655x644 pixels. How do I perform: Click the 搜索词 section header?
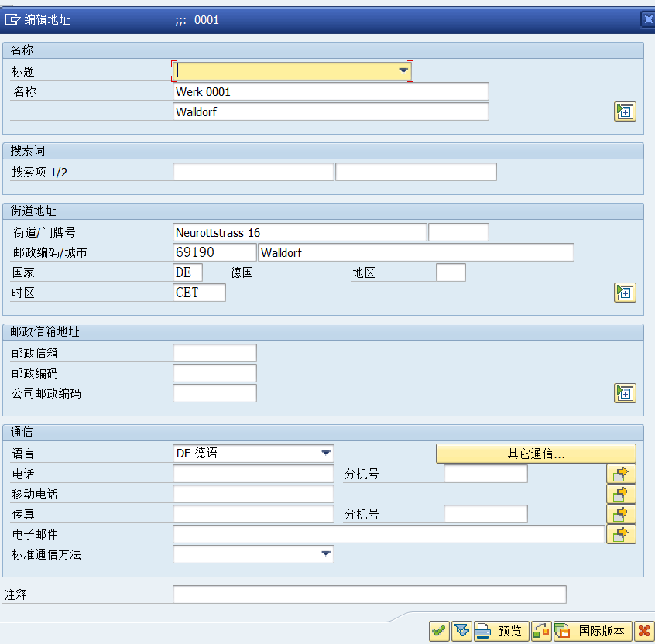[323, 151]
